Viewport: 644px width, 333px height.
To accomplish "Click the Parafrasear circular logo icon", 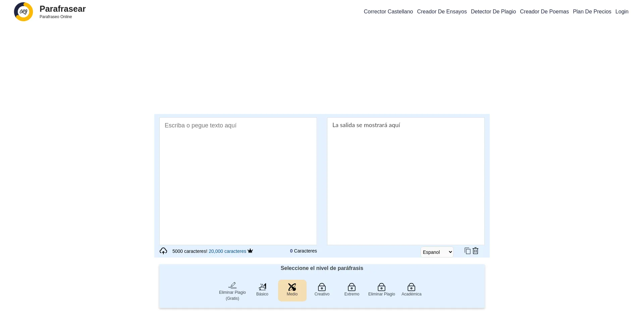I will click(23, 12).
